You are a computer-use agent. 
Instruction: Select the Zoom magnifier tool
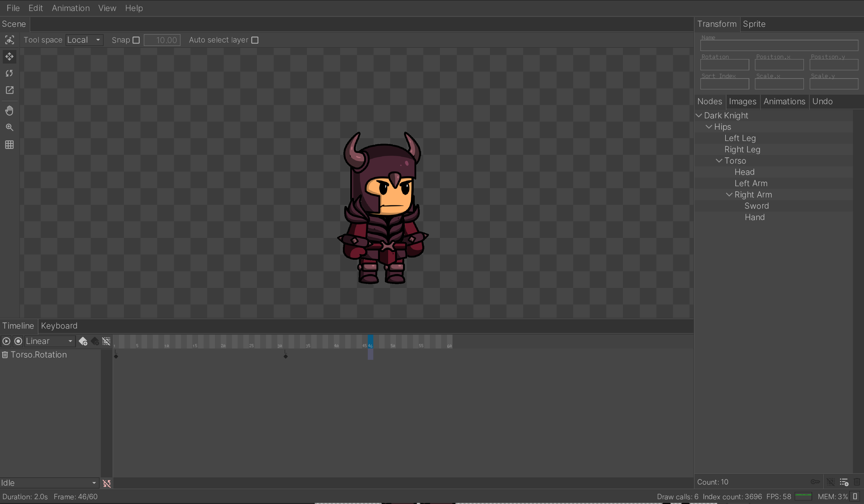click(10, 127)
